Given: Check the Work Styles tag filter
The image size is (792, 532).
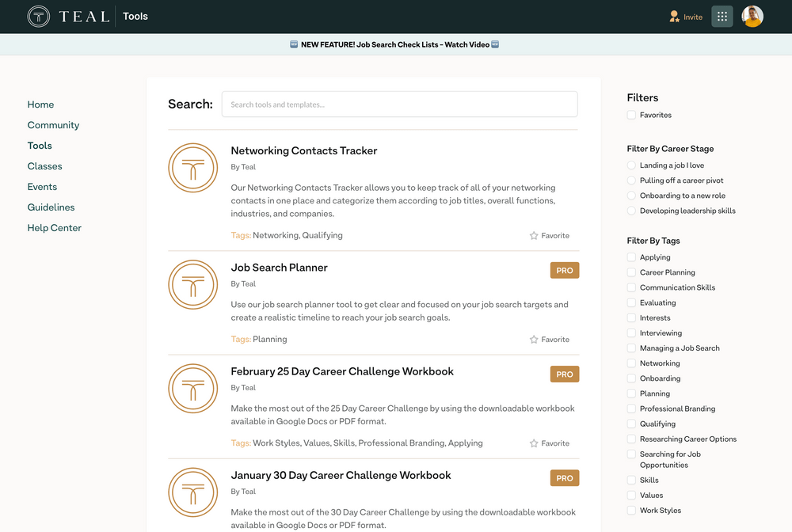Looking at the screenshot, I should coord(631,511).
